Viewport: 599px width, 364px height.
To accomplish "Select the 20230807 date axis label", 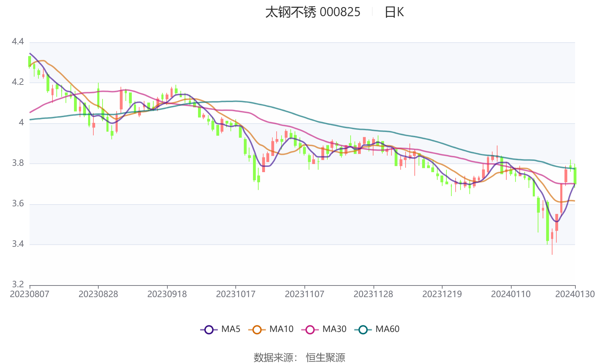I will click(30, 294).
